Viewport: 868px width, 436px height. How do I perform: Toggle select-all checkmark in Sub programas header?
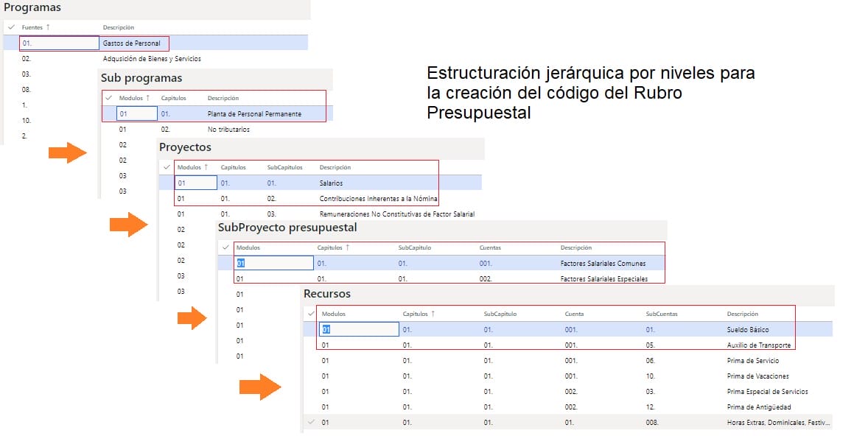(108, 98)
